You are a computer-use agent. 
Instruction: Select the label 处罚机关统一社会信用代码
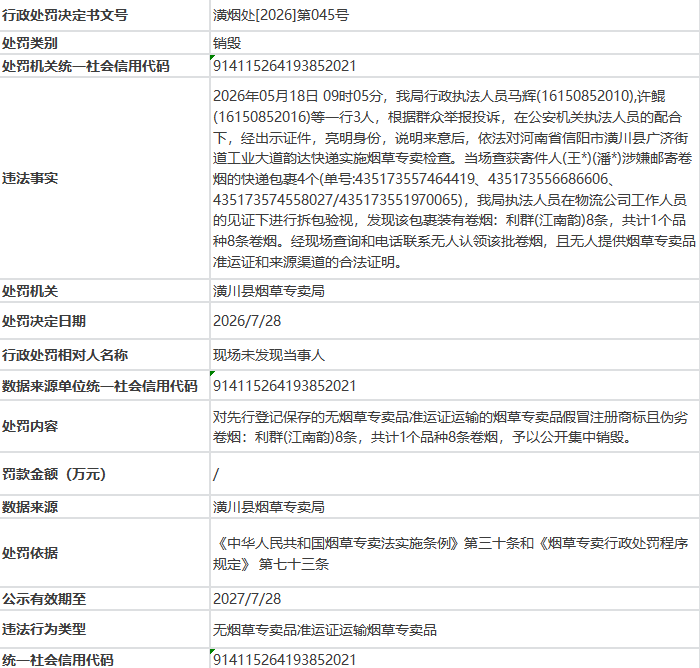tap(86, 66)
